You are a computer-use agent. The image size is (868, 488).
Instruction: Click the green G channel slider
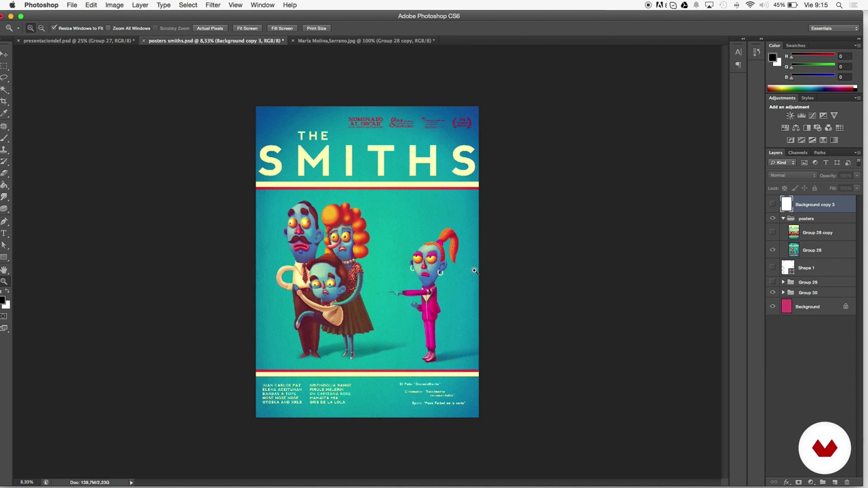(x=813, y=66)
